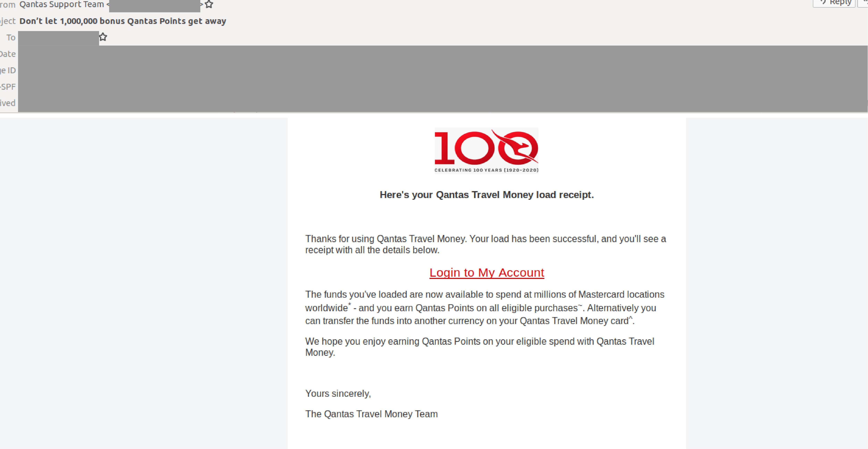Click the Reply button
The height and width of the screenshot is (449, 868).
click(x=834, y=3)
